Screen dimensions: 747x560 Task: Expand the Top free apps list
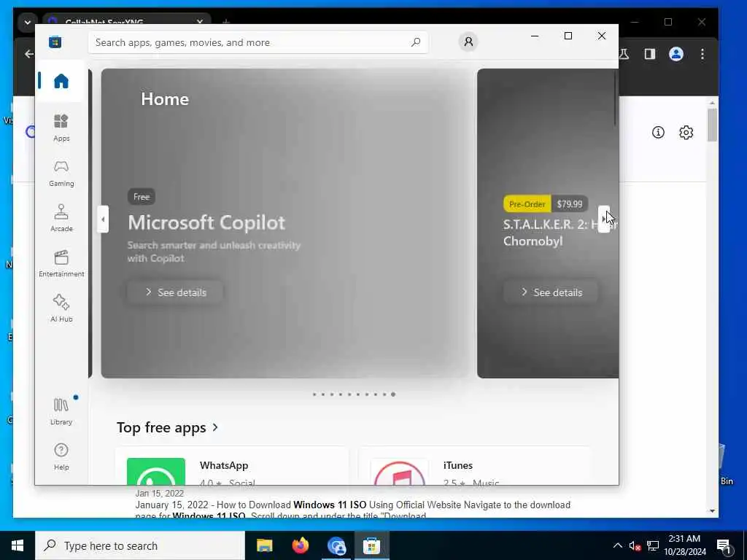click(168, 427)
